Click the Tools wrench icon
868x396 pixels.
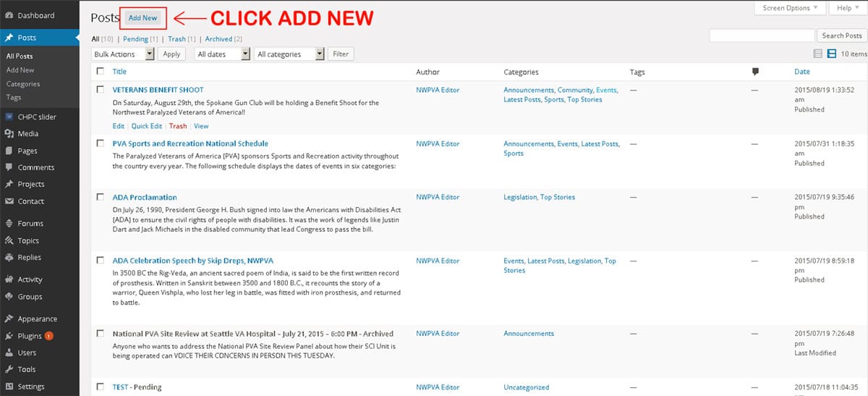click(x=9, y=369)
